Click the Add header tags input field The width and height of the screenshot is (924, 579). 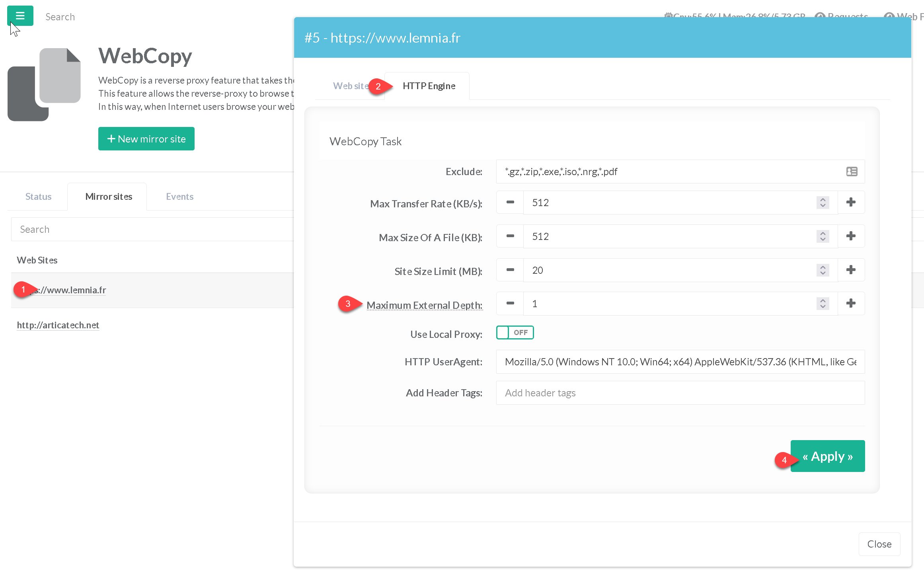pos(680,393)
